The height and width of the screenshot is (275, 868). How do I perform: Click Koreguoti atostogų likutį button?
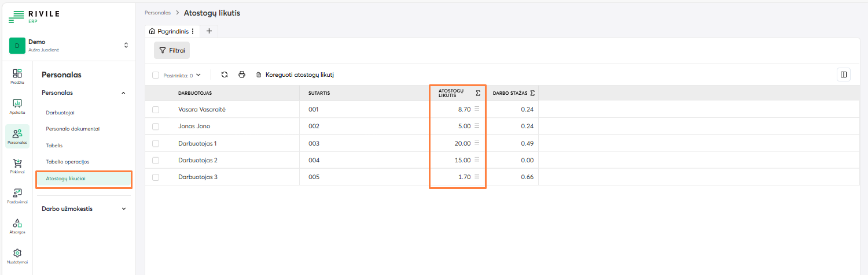tap(295, 75)
